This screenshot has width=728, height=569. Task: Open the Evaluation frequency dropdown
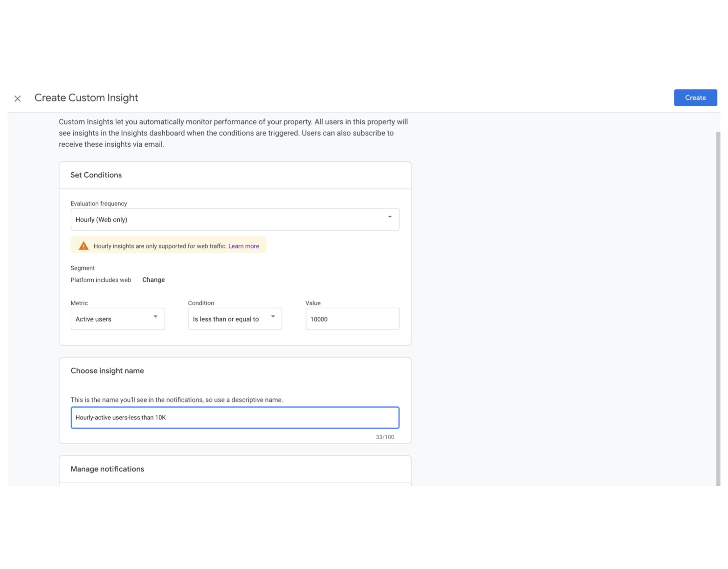[234, 219]
